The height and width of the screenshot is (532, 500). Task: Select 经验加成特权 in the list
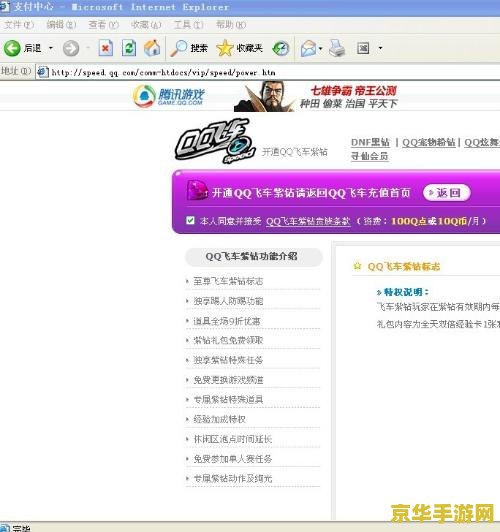219,419
